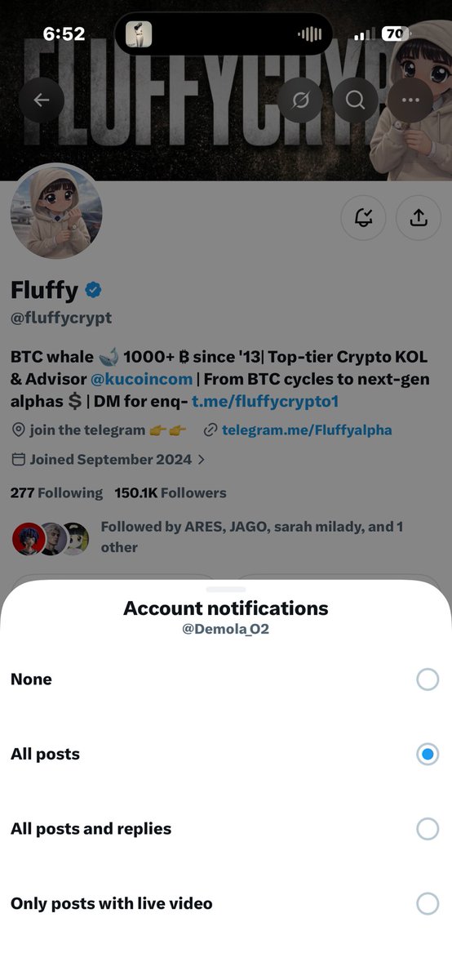
Task: Tap the sheet grabber handle above Account notifications
Action: coord(226,589)
